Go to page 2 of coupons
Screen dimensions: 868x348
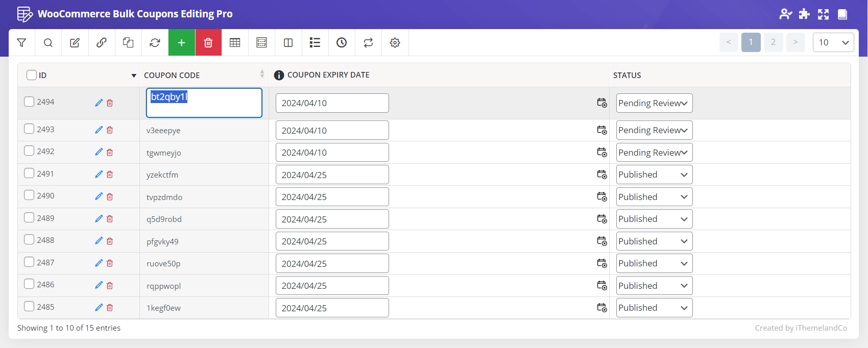click(x=773, y=42)
